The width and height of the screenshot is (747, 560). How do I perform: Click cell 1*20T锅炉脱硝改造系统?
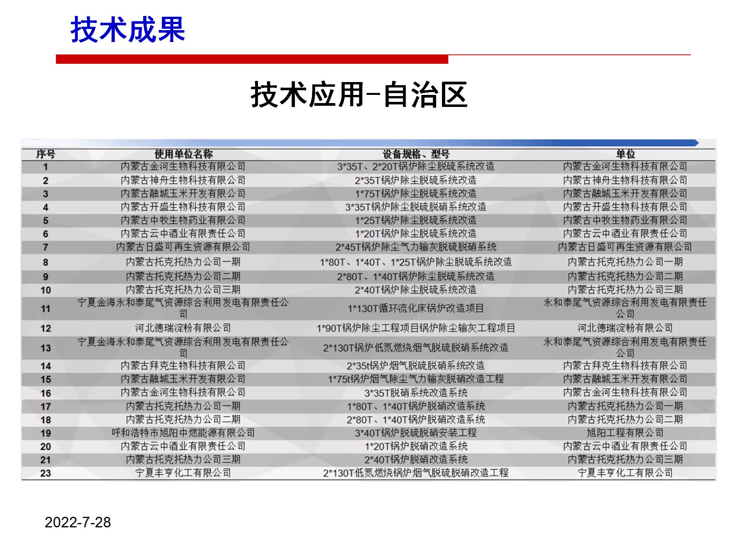416,446
